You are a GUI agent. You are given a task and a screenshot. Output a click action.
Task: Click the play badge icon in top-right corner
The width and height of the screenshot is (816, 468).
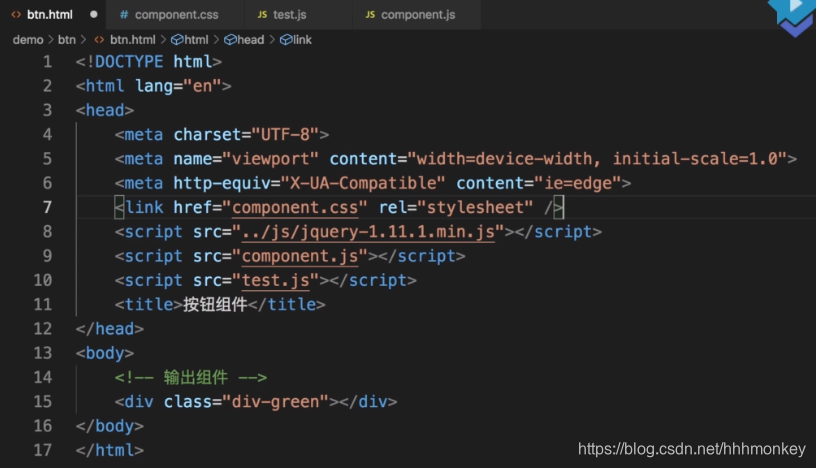793,17
